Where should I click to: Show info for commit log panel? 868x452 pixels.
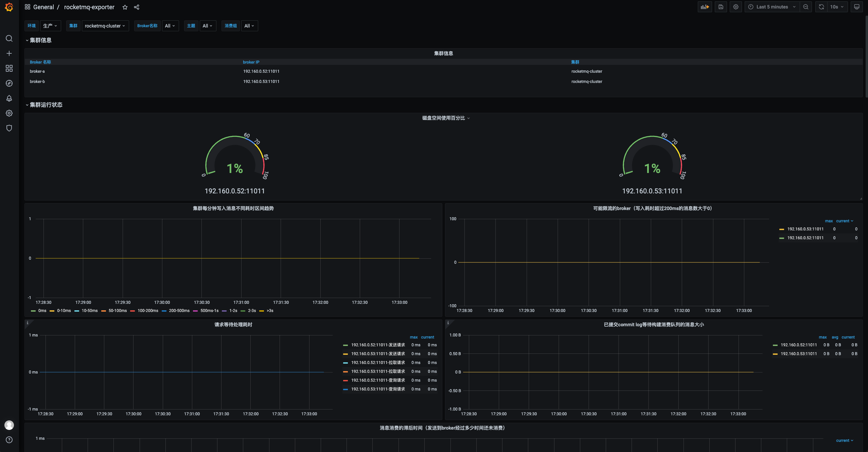448,323
